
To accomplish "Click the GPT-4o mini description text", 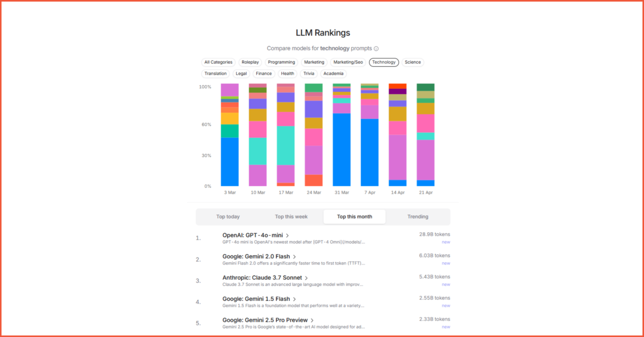I will 294,242.
